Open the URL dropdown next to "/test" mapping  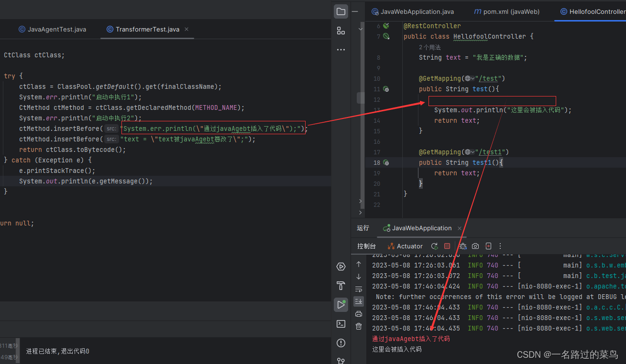(470, 78)
